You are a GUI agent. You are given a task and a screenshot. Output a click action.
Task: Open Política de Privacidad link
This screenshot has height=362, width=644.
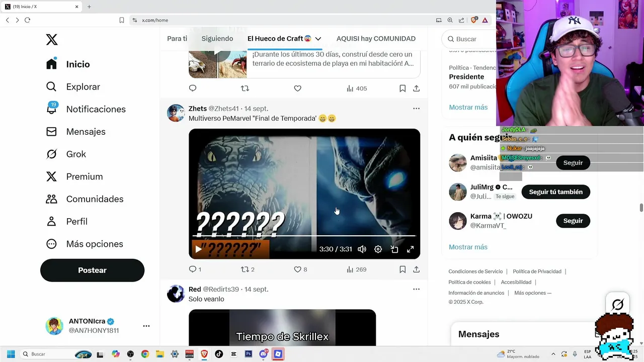click(x=537, y=271)
